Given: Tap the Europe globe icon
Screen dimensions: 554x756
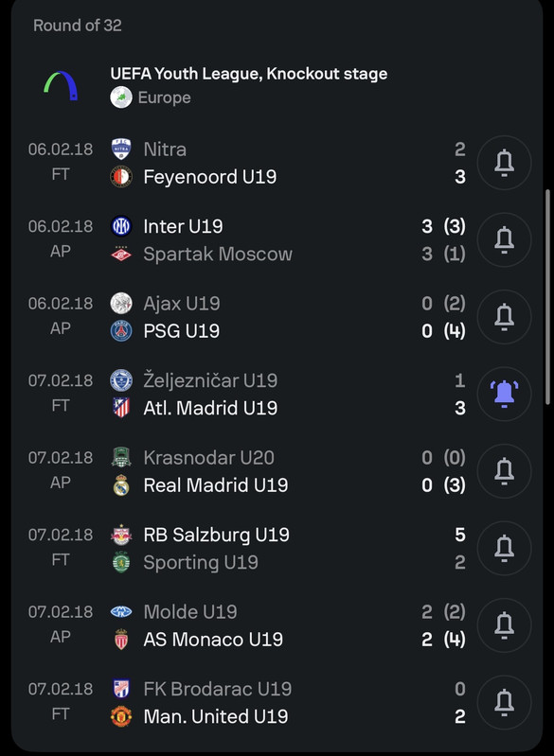Looking at the screenshot, I should click(x=121, y=97).
